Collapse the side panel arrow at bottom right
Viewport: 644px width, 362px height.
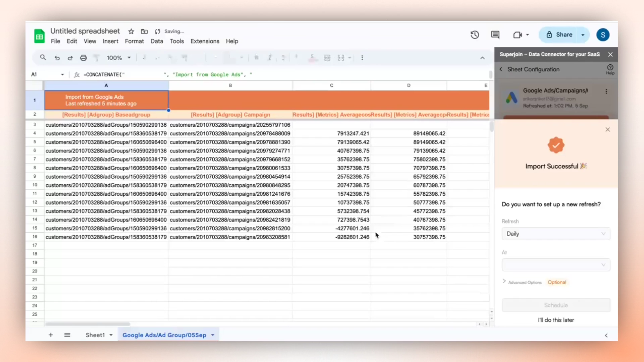click(606, 335)
